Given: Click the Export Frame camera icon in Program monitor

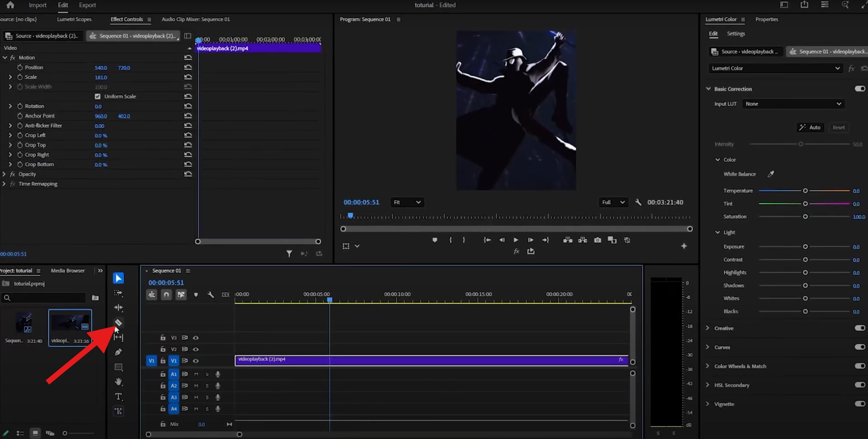Looking at the screenshot, I should point(598,240).
